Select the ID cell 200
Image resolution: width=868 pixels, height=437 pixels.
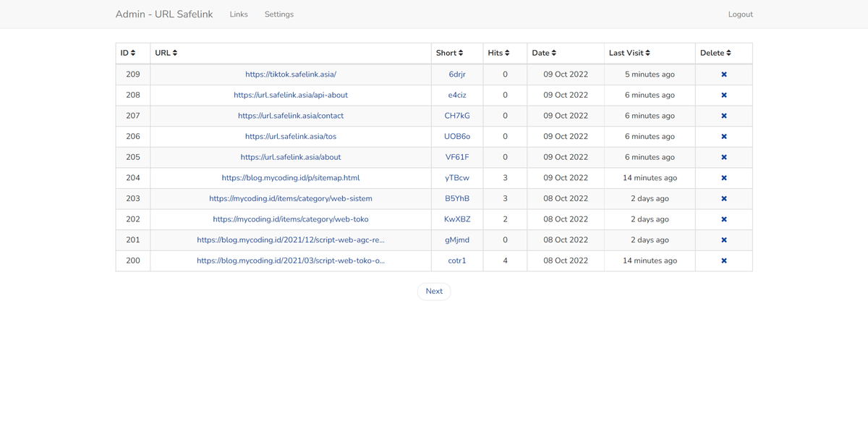pos(133,260)
